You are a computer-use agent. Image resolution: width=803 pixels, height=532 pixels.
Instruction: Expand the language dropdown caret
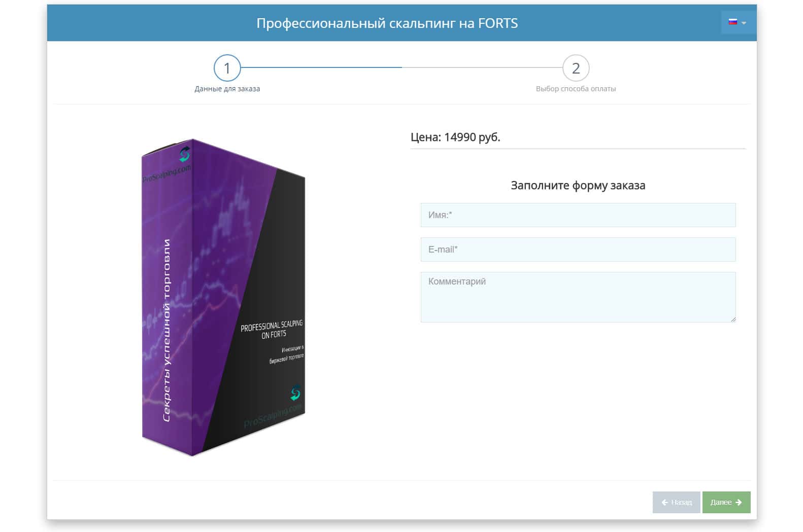[744, 23]
